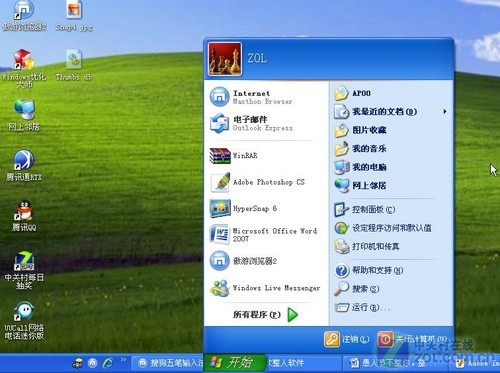Click 关闭计算机 shut down button
Screen dimensions: 500x373
[413, 339]
